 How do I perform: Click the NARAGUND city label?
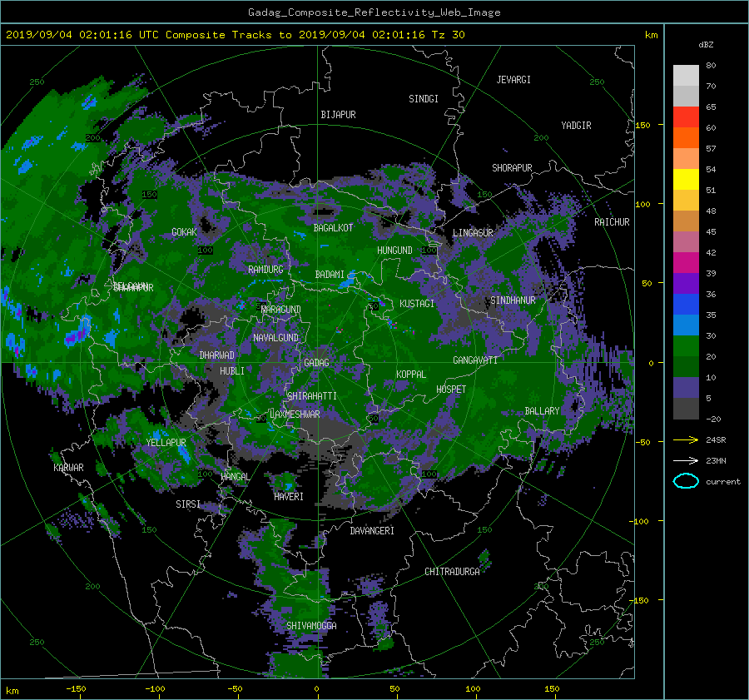coord(281,310)
